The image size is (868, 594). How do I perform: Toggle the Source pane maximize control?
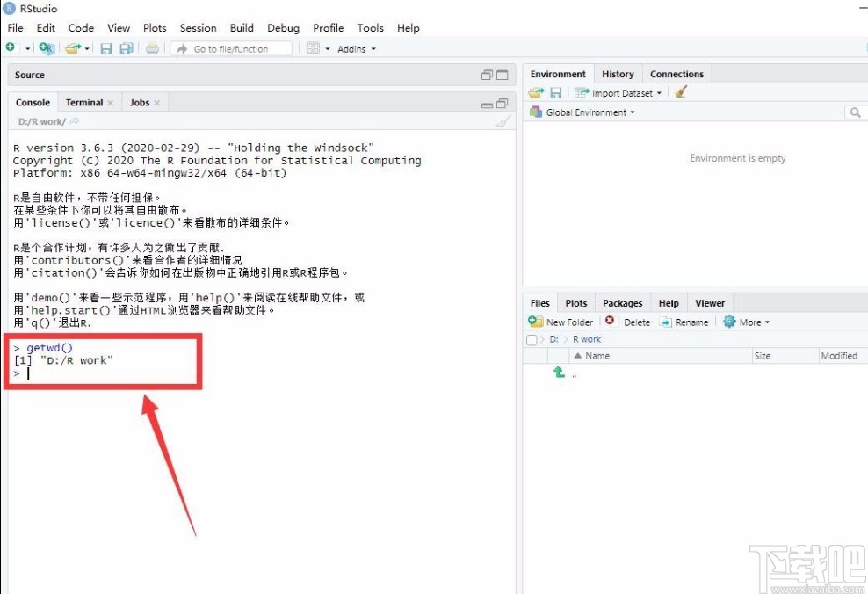click(x=503, y=75)
